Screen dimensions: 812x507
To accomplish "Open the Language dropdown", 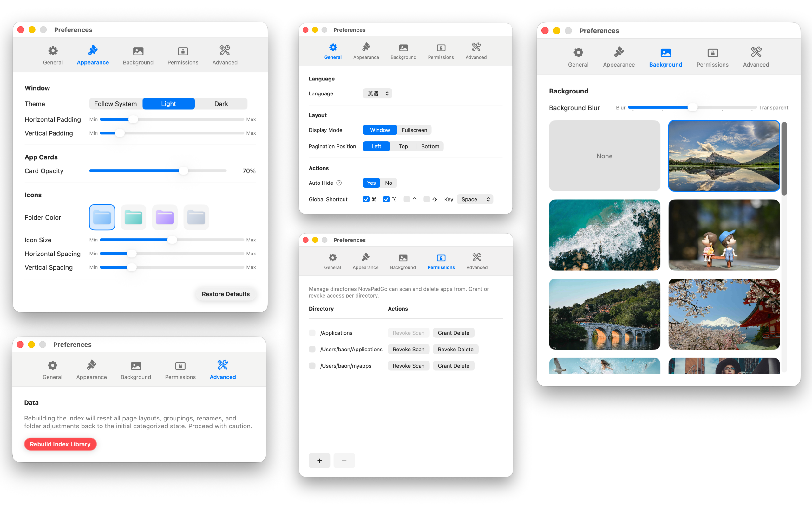I will (377, 93).
